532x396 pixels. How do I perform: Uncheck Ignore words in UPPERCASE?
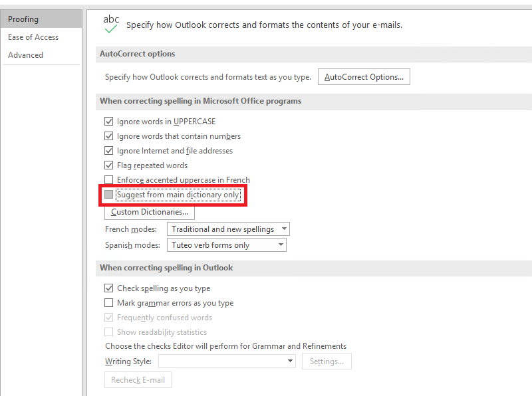pos(108,122)
